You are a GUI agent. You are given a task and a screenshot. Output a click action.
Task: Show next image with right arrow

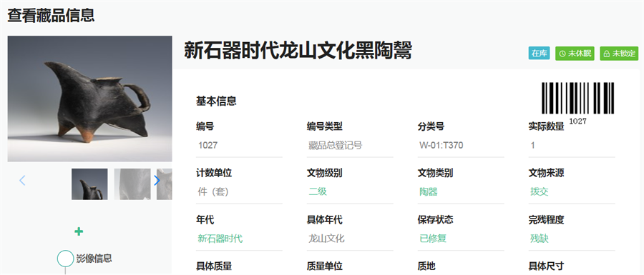157,180
